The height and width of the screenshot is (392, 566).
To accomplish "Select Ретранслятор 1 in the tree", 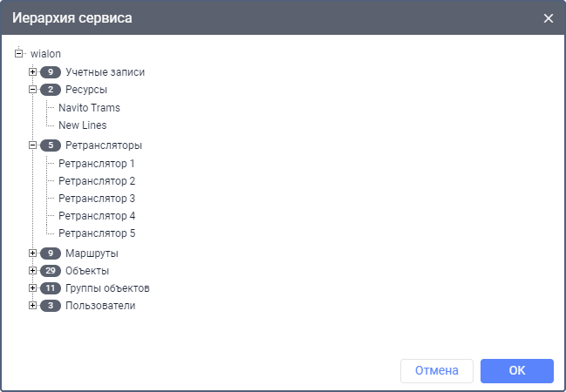I will [x=97, y=164].
